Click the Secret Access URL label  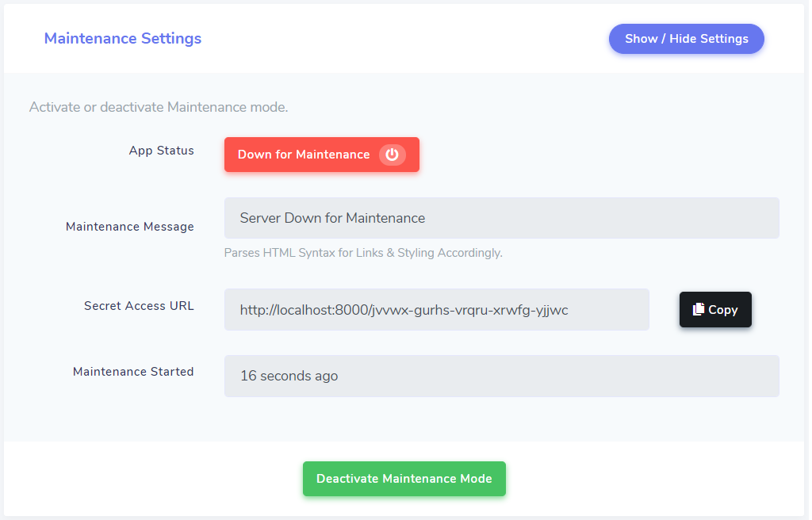139,305
